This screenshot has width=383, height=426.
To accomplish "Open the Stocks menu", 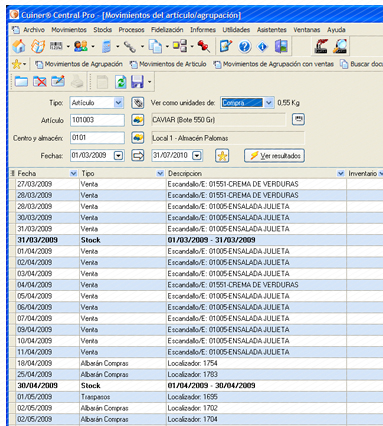I will click(x=103, y=30).
